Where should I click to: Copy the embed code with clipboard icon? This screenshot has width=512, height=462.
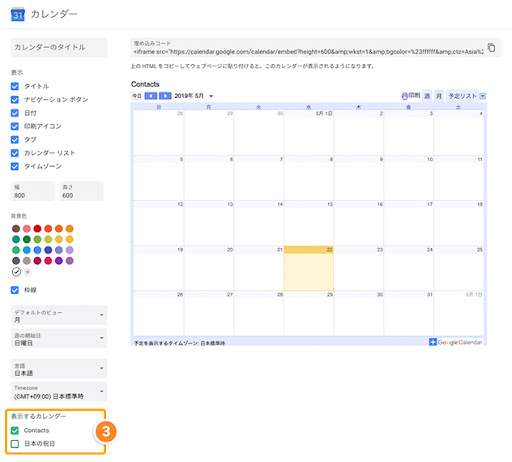click(491, 48)
